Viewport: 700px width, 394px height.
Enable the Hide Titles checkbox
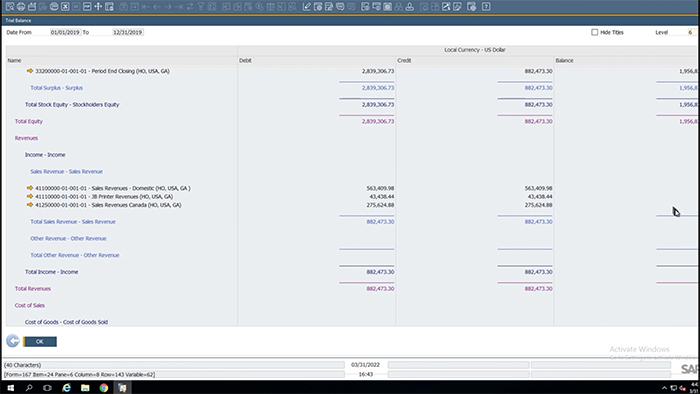coord(595,32)
